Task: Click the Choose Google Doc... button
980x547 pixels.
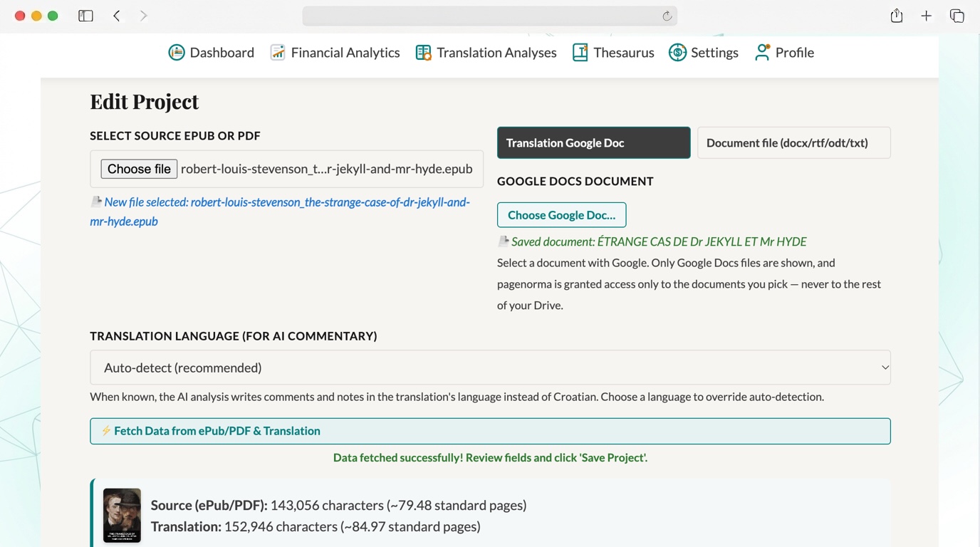Action: tap(562, 215)
